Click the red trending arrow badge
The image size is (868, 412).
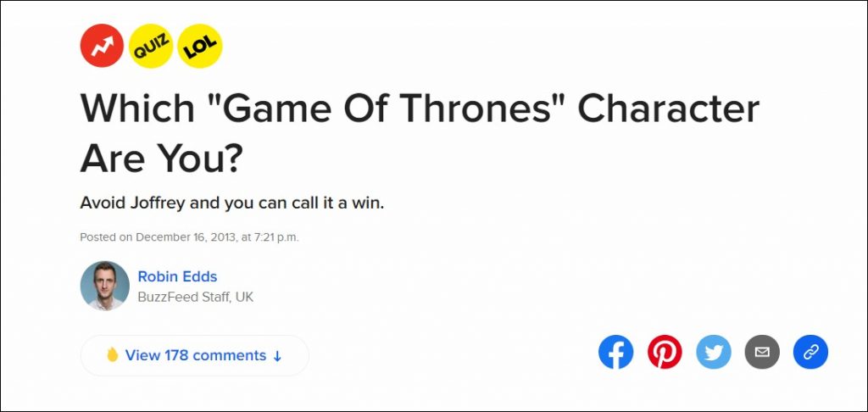tap(102, 45)
